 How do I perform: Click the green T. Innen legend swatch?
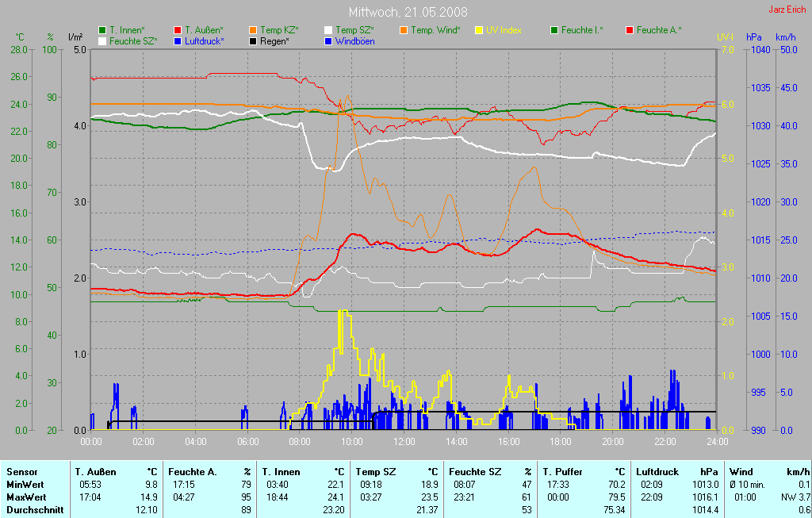102,30
